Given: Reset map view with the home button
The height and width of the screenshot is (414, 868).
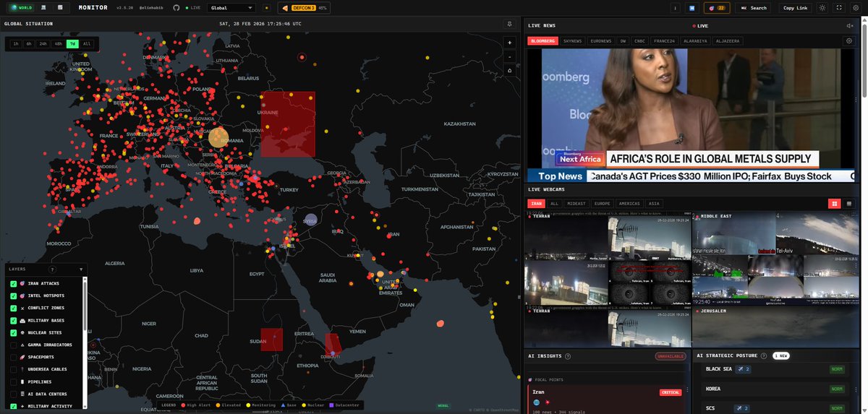Looking at the screenshot, I should pos(510,70).
